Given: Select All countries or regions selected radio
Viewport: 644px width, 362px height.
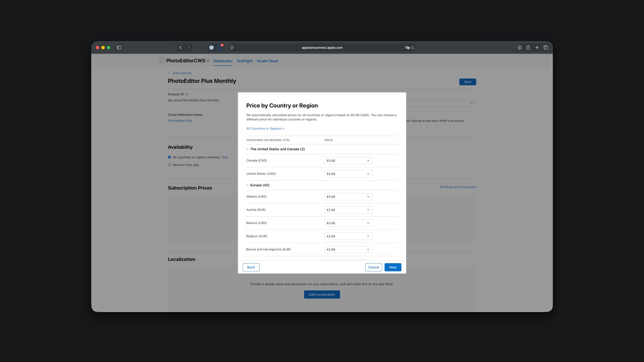Looking at the screenshot, I should click(x=169, y=157).
